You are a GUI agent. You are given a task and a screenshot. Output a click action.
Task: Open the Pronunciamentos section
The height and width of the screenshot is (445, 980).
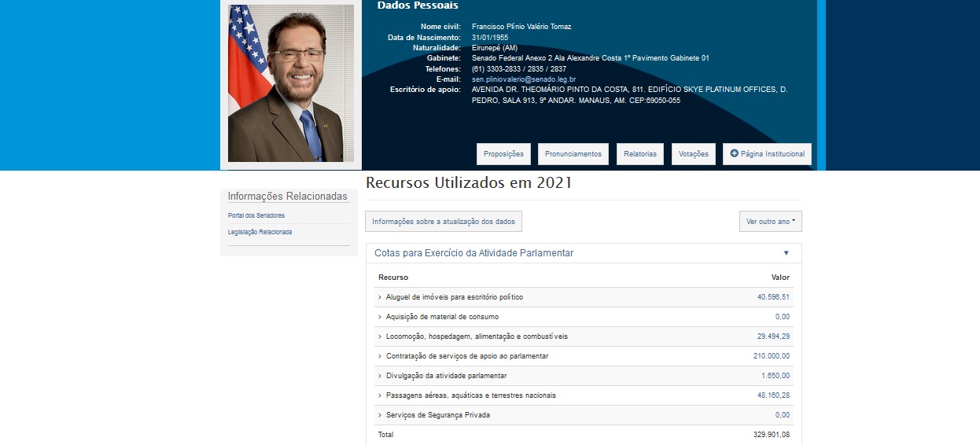coord(573,154)
